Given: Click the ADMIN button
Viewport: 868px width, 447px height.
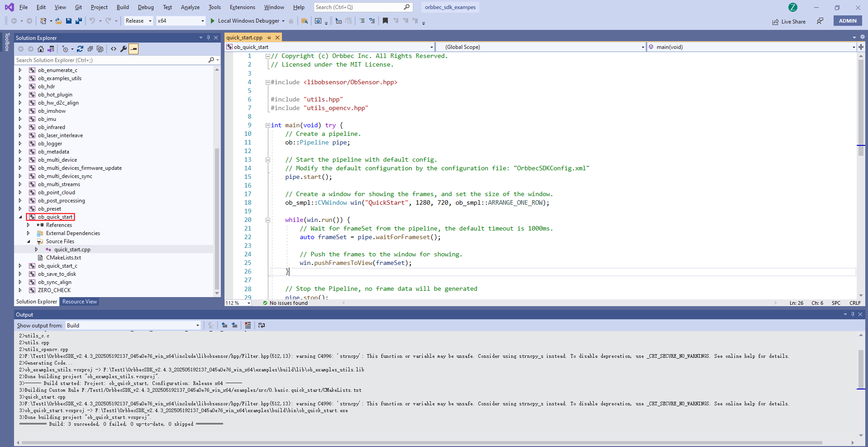Looking at the screenshot, I should click(847, 21).
